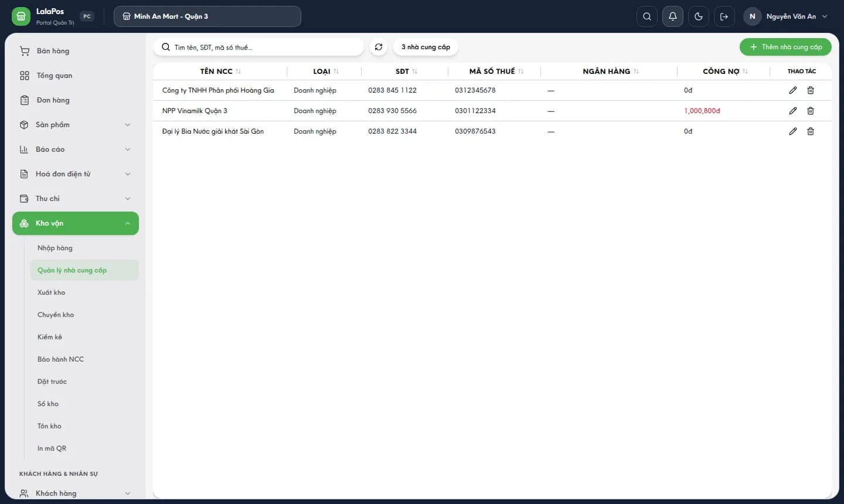844x504 pixels.
Task: Open notifications bell
Action: [x=673, y=16]
